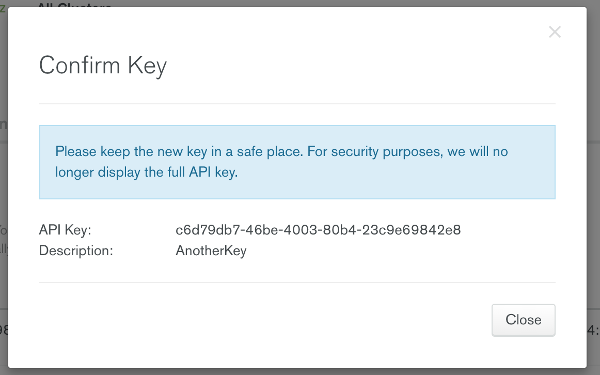This screenshot has height=375, width=600.
Task: Click the Confirm Key heading
Action: (x=103, y=65)
